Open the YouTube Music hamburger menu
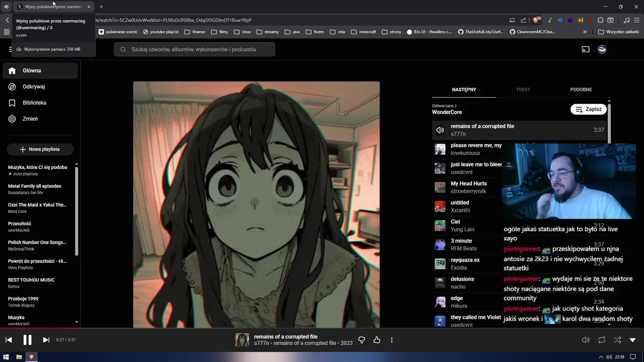The height and width of the screenshot is (362, 644). pyautogui.click(x=11, y=49)
